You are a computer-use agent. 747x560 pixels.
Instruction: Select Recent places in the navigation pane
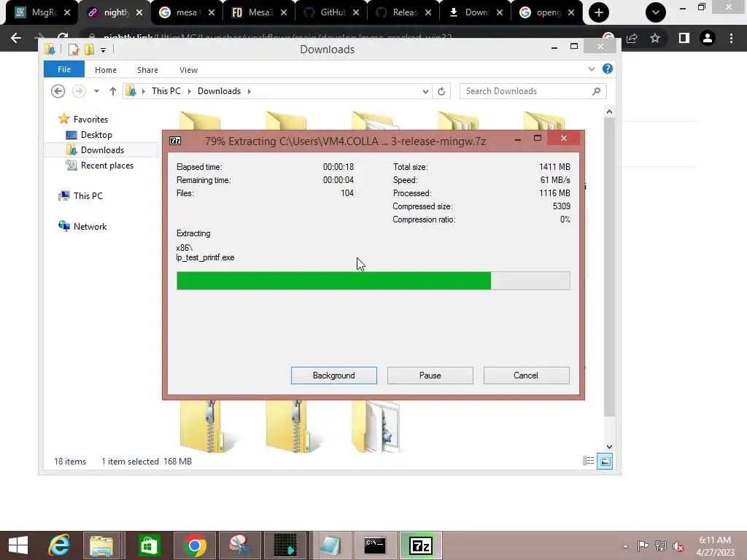pos(107,166)
